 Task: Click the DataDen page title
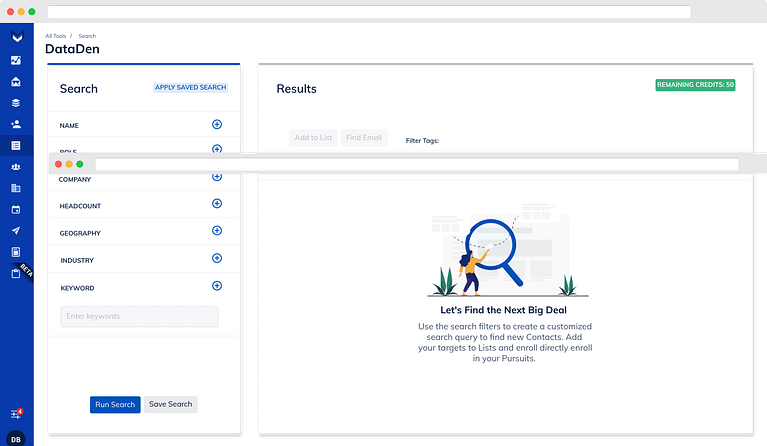72,49
